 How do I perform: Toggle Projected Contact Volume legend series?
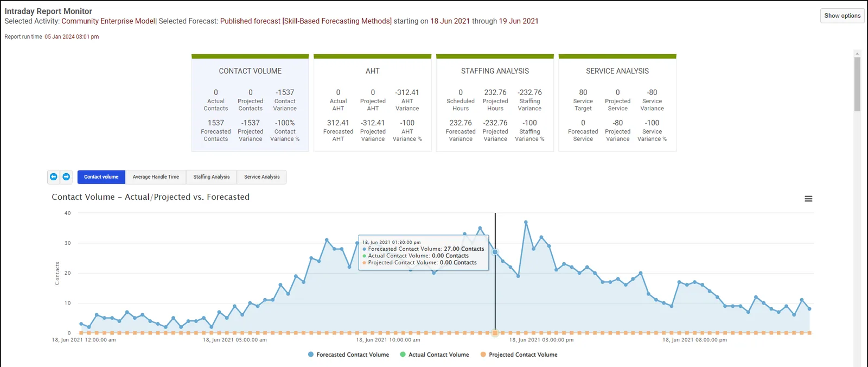pos(519,355)
